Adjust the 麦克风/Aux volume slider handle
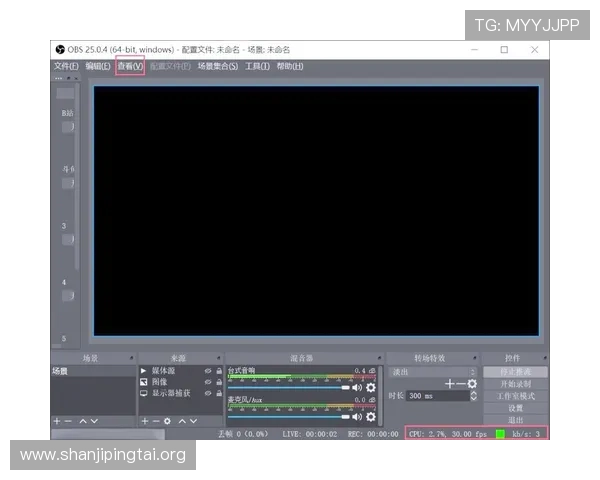The width and height of the screenshot is (600, 480). [345, 416]
